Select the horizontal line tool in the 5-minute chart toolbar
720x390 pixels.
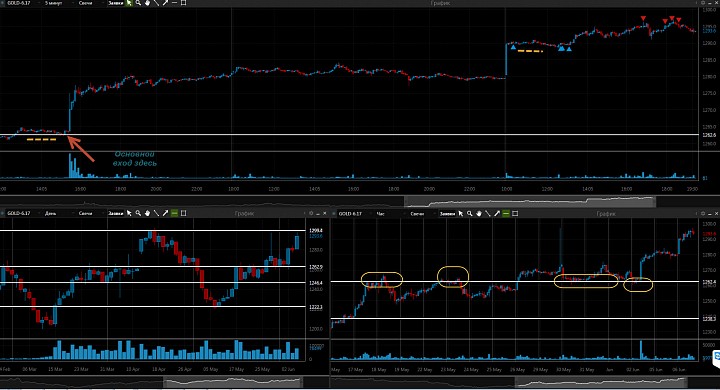(174, 3)
